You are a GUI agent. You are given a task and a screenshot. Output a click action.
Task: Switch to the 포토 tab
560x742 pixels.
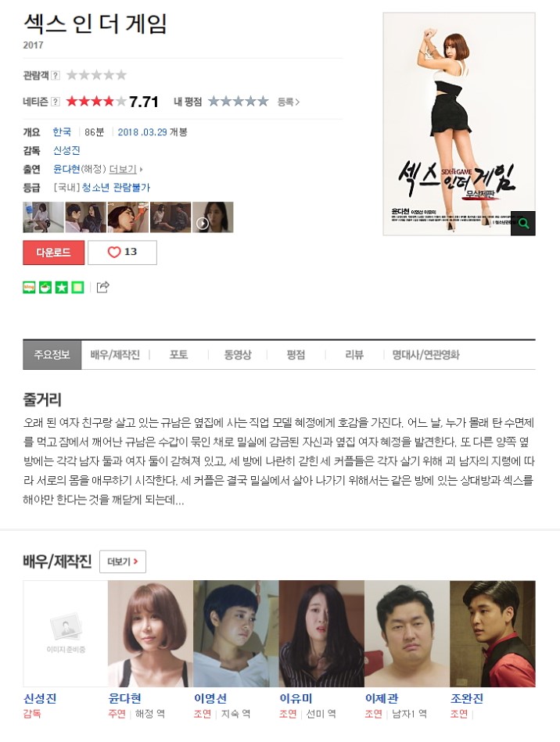coord(178,355)
